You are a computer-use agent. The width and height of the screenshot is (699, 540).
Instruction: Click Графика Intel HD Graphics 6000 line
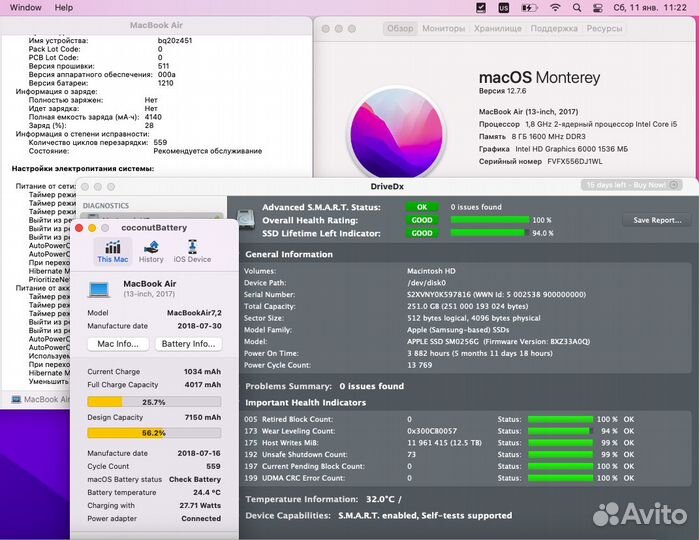point(553,149)
